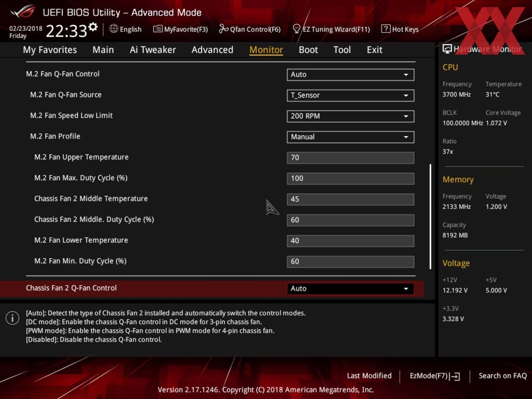Click the settings list scrollbar

click(430, 216)
